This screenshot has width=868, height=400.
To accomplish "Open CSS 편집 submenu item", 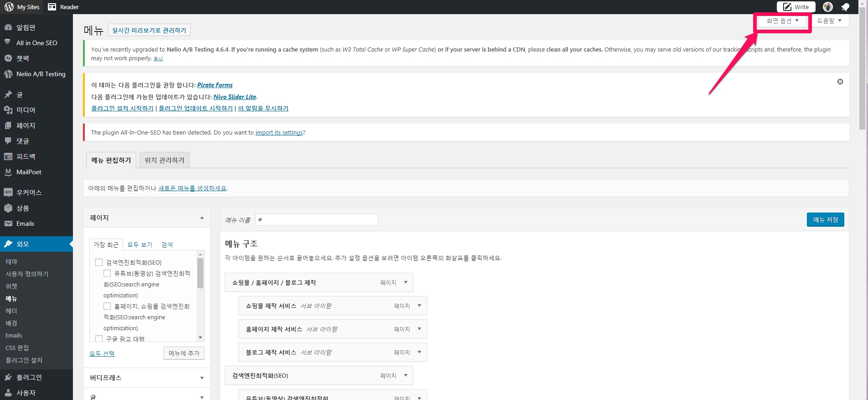I will coord(17,348).
